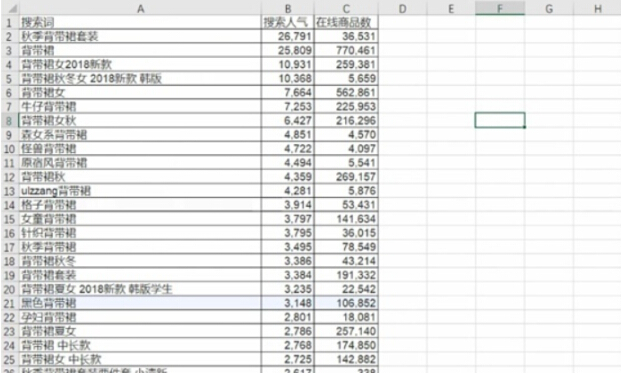Image resolution: width=621 pixels, height=373 pixels.
Task: Select row 21 header
Action: pyautogui.click(x=10, y=303)
